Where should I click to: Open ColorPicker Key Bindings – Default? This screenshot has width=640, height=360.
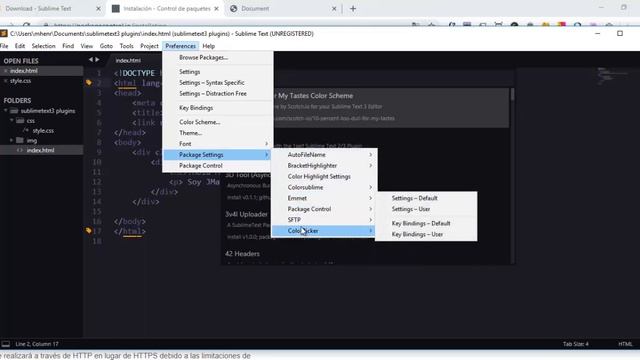426,223
